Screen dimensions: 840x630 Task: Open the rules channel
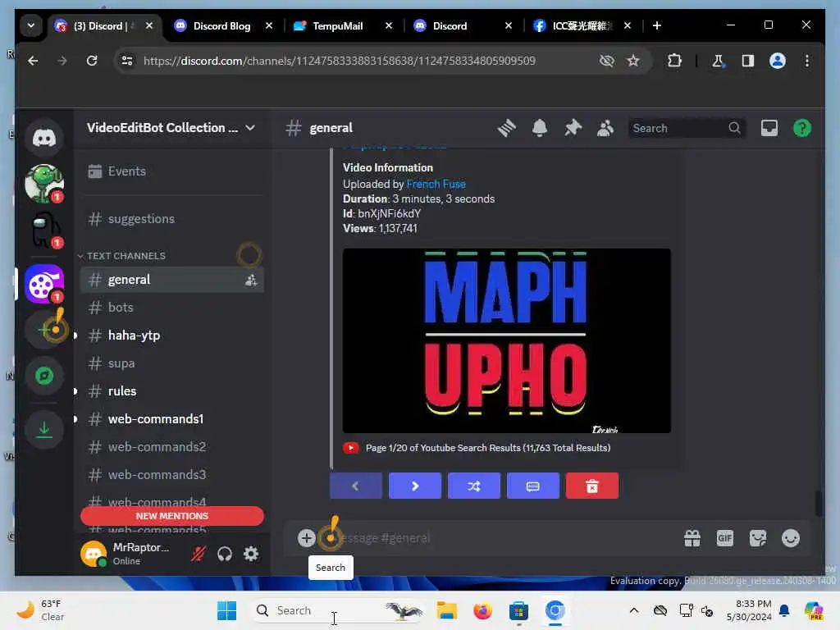point(171,391)
